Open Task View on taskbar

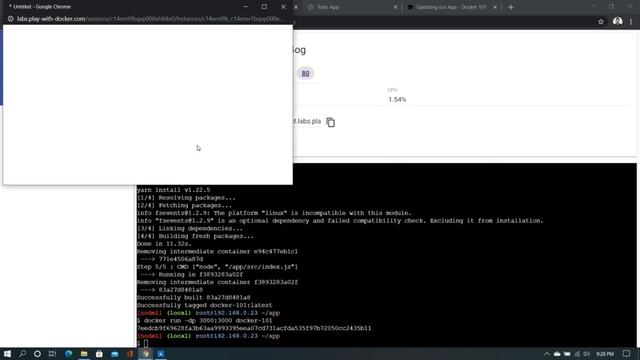[52, 354]
